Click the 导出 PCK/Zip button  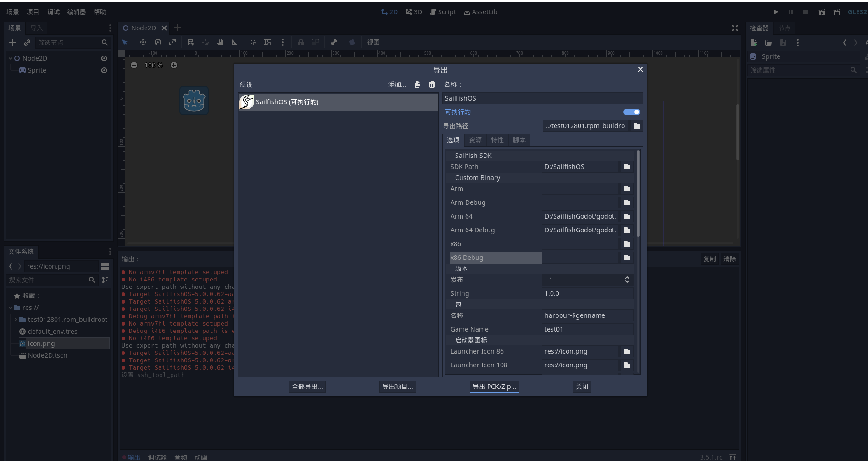pos(494,386)
